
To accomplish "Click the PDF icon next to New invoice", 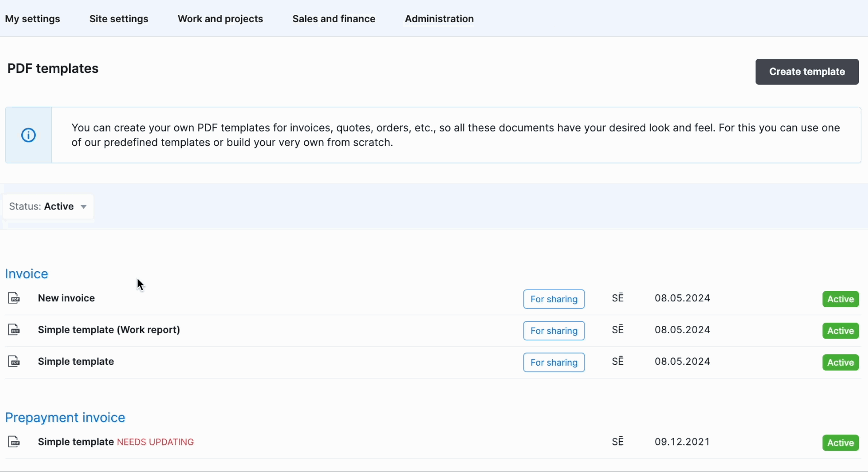I will (x=14, y=298).
